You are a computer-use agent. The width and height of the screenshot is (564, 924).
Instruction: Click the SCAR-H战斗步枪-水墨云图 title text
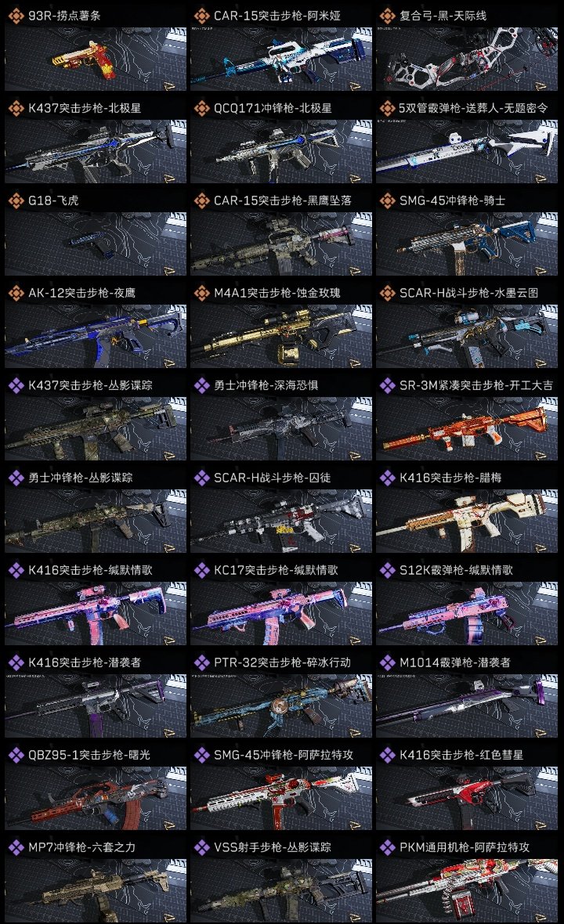pos(468,293)
